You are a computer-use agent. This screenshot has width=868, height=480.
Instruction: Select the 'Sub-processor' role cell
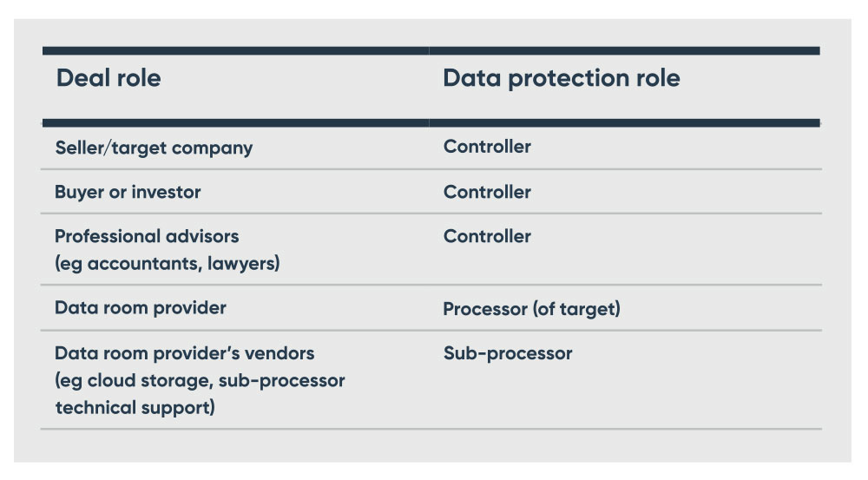[x=508, y=353]
